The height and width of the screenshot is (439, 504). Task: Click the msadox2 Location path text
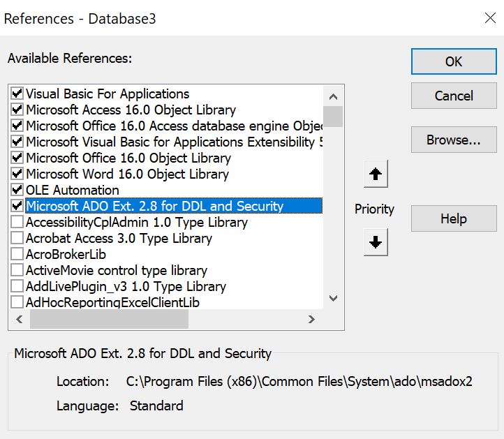pos(299,382)
